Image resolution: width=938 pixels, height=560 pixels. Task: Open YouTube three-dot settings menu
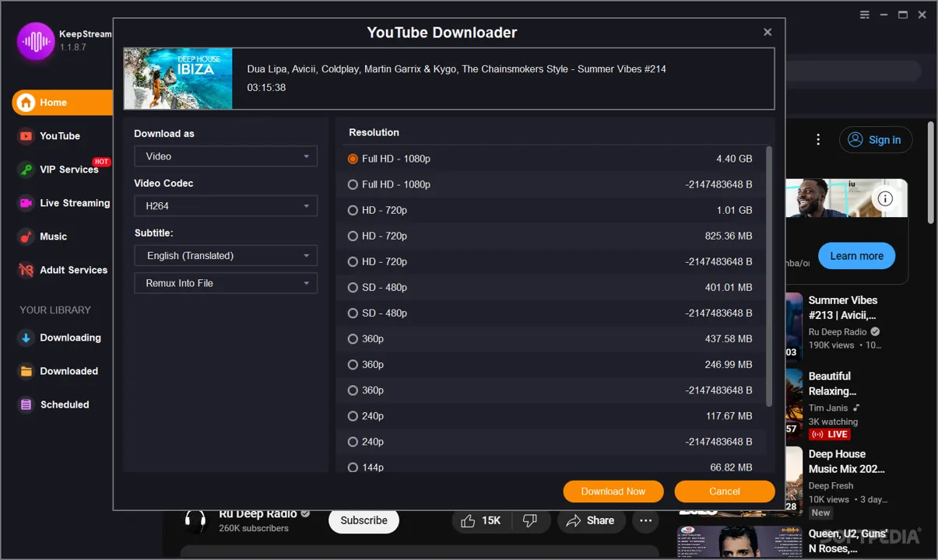coord(818,140)
